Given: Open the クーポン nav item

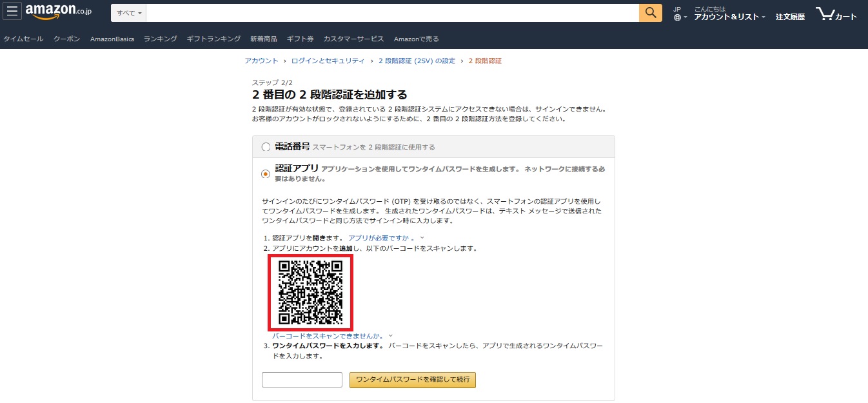Looking at the screenshot, I should (66, 39).
